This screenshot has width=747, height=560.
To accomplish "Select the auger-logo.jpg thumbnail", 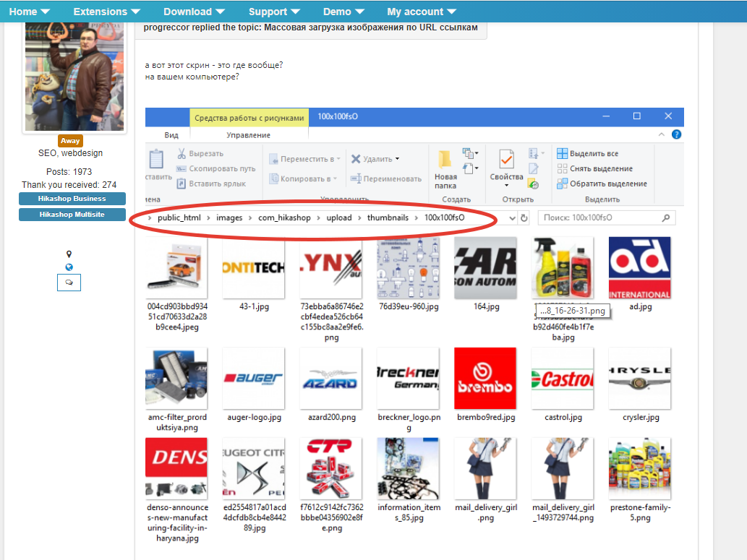I will click(x=253, y=378).
